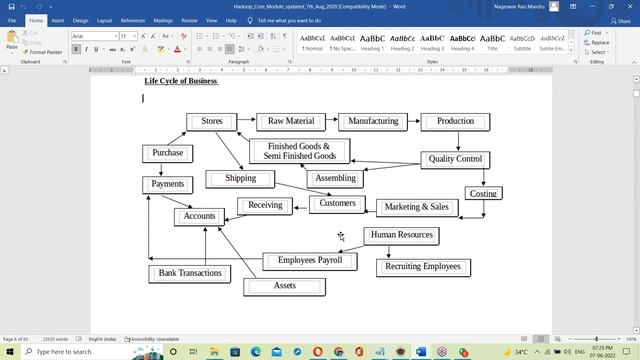Open Microsoft Edge from the taskbar
This screenshot has width=640, height=360.
[256, 351]
